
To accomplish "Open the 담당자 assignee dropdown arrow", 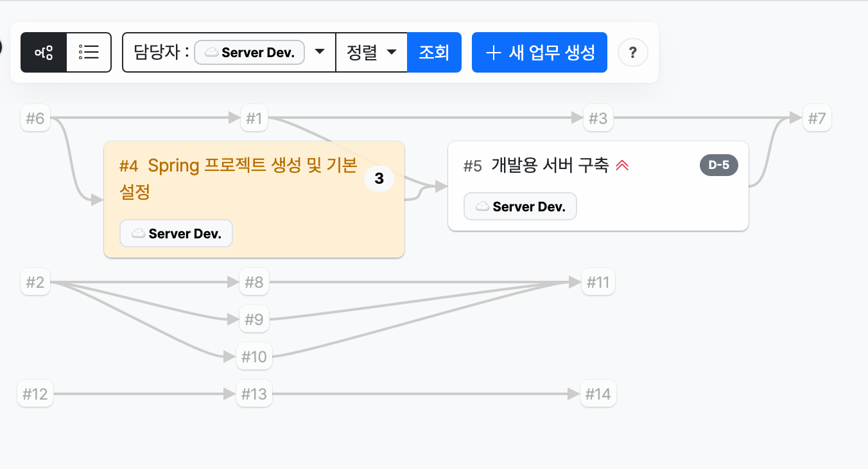I will click(320, 52).
